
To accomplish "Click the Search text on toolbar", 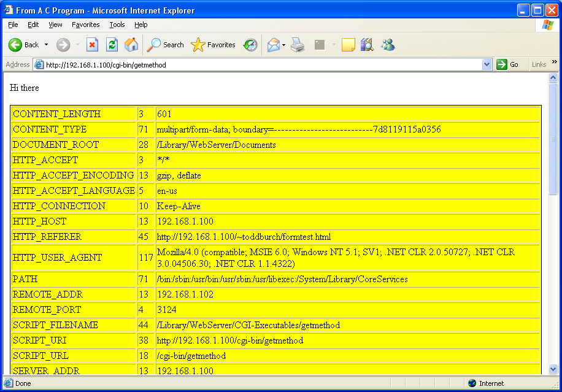I will [174, 45].
